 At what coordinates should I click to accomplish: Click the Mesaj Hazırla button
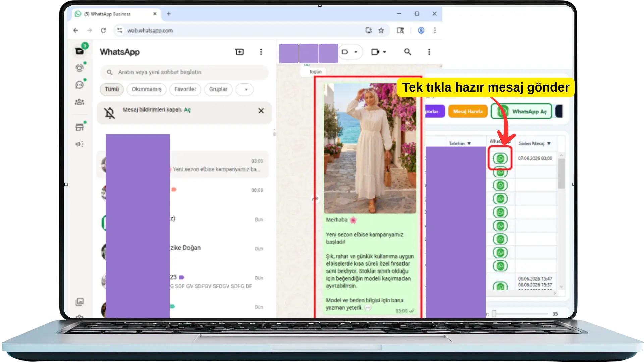pyautogui.click(x=468, y=111)
